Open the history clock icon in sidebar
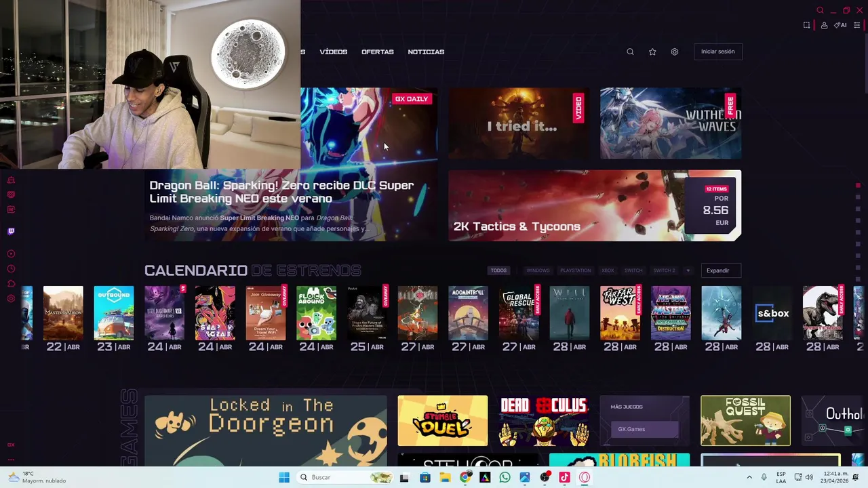Image resolution: width=868 pixels, height=488 pixels. (x=11, y=268)
